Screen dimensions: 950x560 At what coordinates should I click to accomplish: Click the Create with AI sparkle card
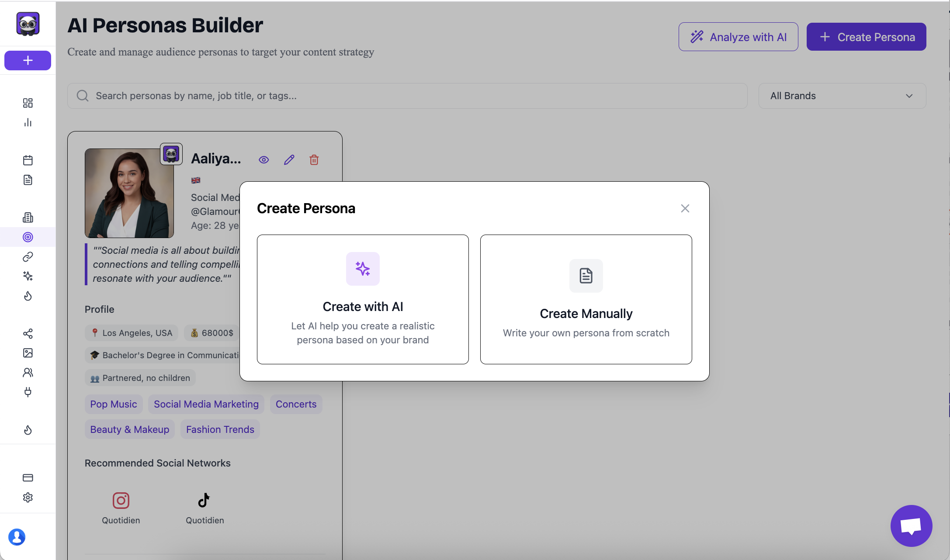pyautogui.click(x=363, y=299)
